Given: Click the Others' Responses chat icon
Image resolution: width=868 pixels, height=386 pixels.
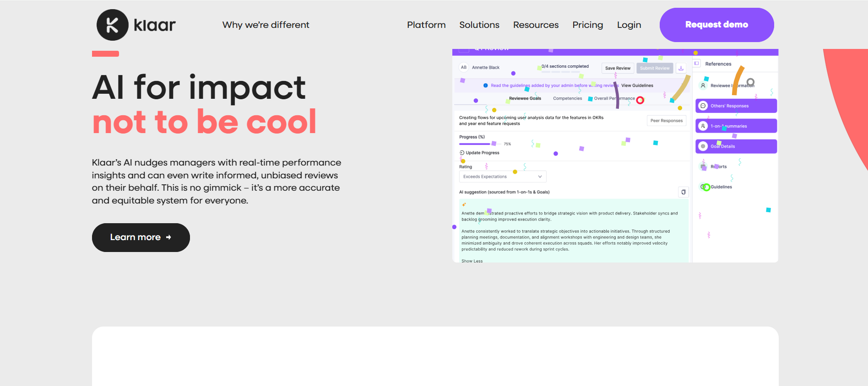Looking at the screenshot, I should click(703, 106).
